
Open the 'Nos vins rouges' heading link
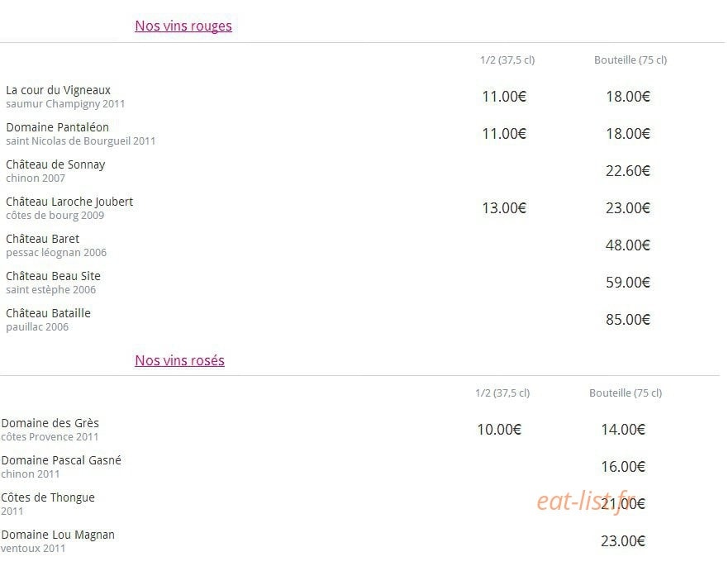tap(183, 26)
